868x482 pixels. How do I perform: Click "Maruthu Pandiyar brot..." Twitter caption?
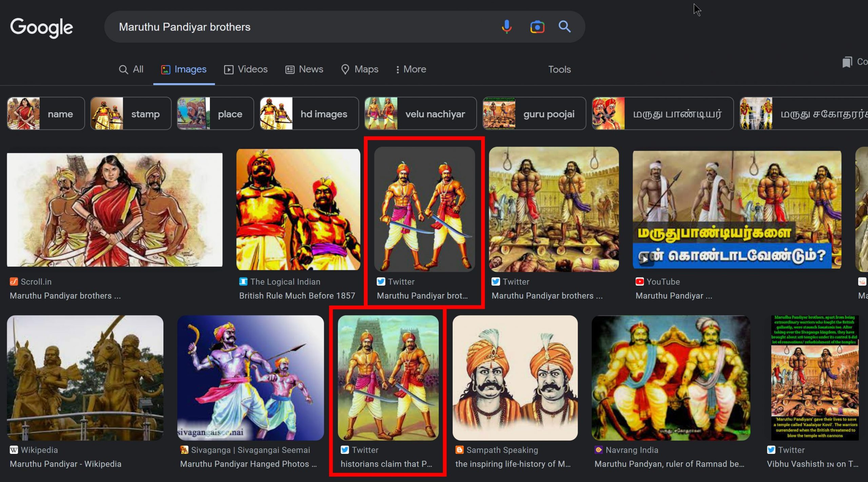click(422, 296)
